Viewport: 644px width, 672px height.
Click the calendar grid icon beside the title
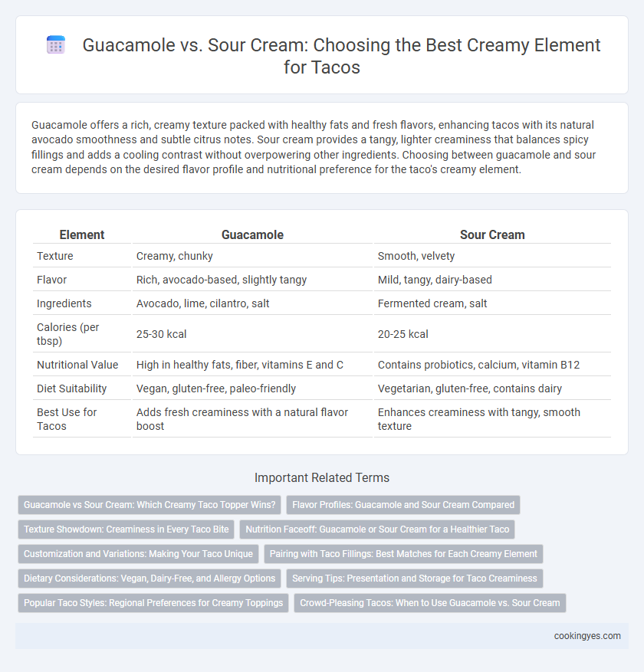point(56,45)
